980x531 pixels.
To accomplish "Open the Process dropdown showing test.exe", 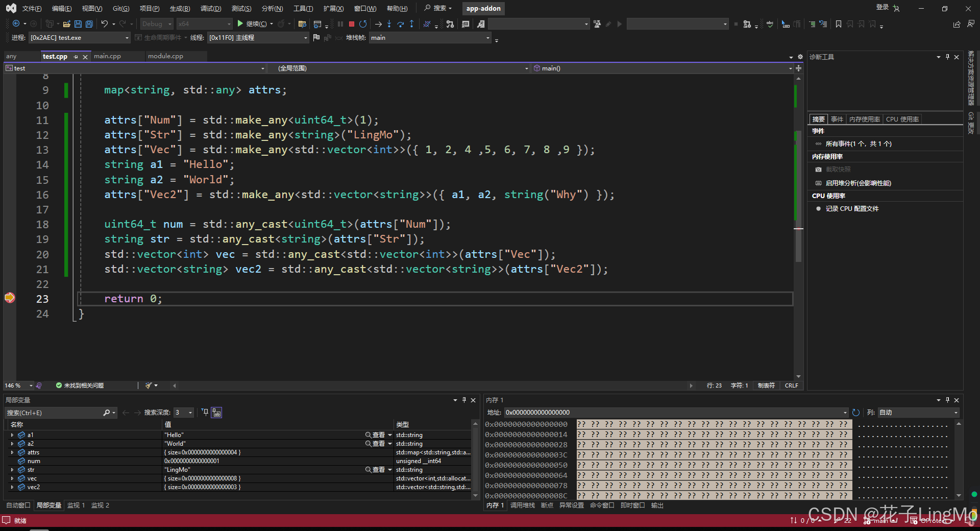I will click(x=80, y=37).
